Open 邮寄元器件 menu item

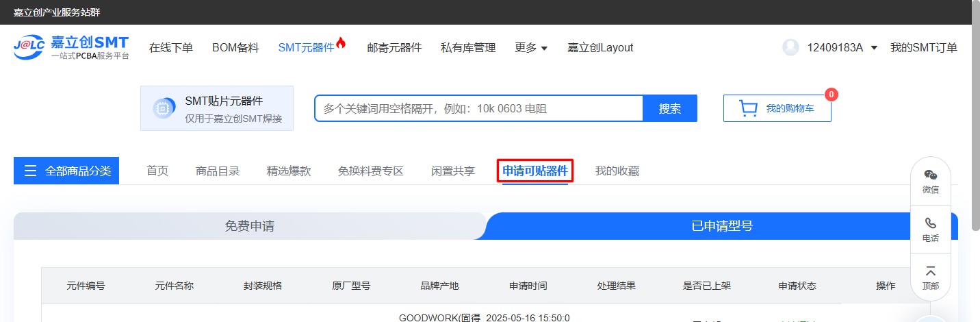tap(394, 48)
